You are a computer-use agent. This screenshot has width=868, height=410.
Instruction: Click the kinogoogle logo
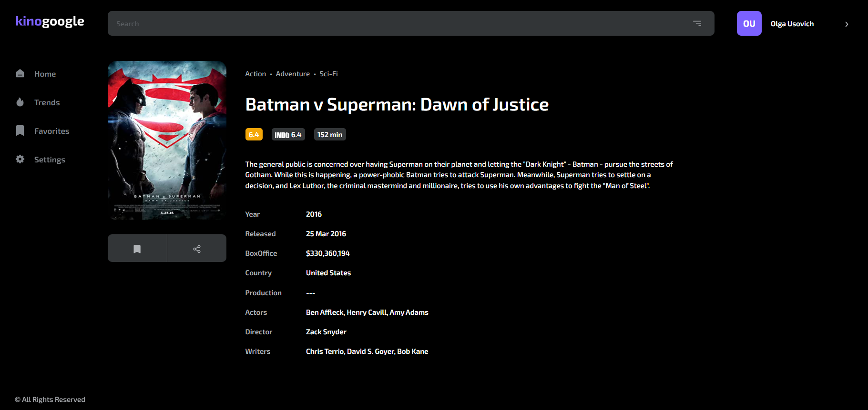tap(50, 22)
